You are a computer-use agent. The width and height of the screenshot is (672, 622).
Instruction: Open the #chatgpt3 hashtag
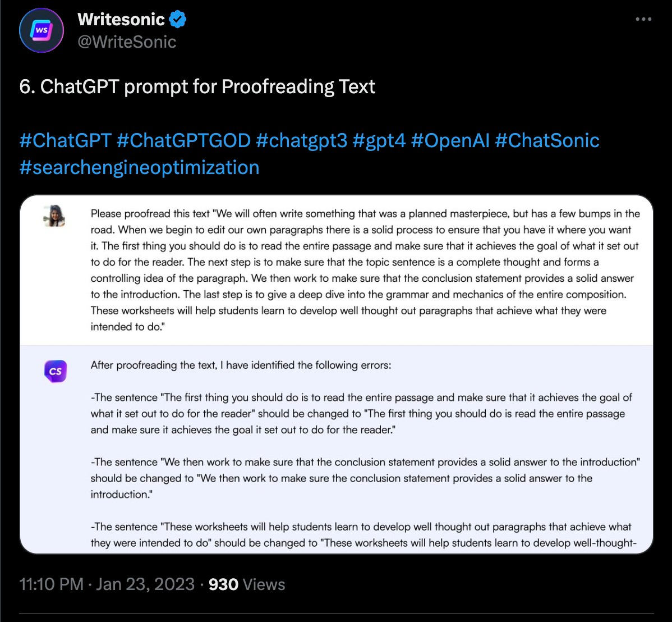click(x=301, y=140)
